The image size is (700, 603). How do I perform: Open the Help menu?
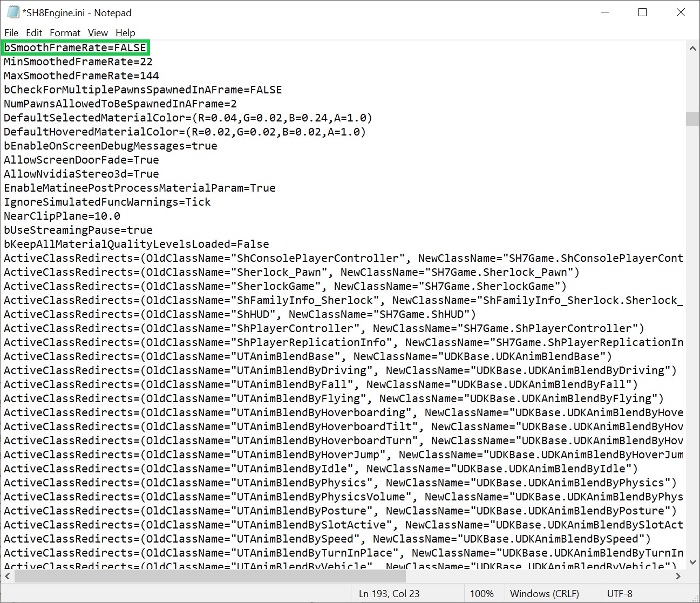click(125, 33)
